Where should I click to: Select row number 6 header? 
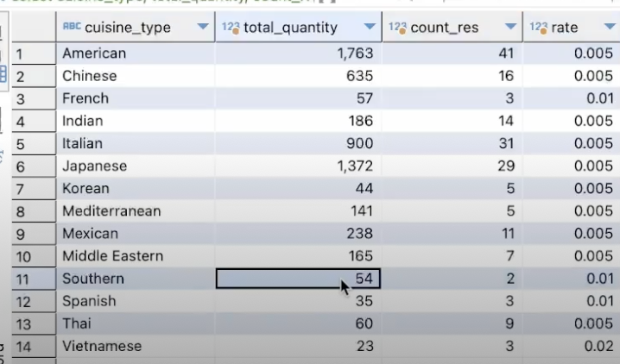[x=34, y=166]
